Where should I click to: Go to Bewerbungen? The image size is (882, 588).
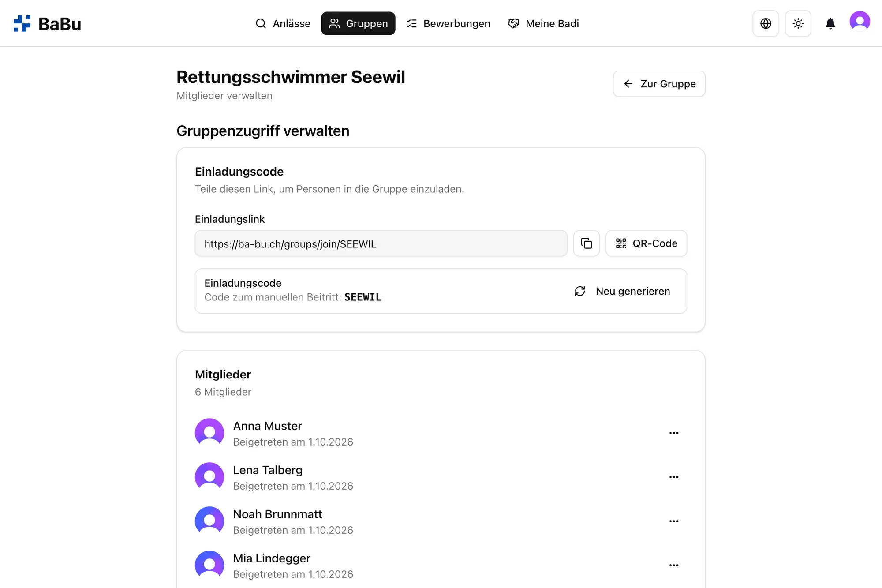point(448,23)
